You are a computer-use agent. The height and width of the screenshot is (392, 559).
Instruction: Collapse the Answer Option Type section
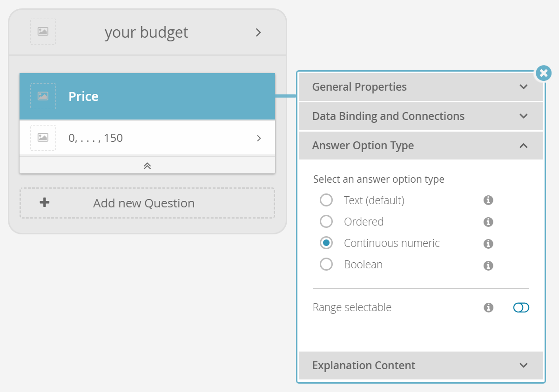point(421,146)
